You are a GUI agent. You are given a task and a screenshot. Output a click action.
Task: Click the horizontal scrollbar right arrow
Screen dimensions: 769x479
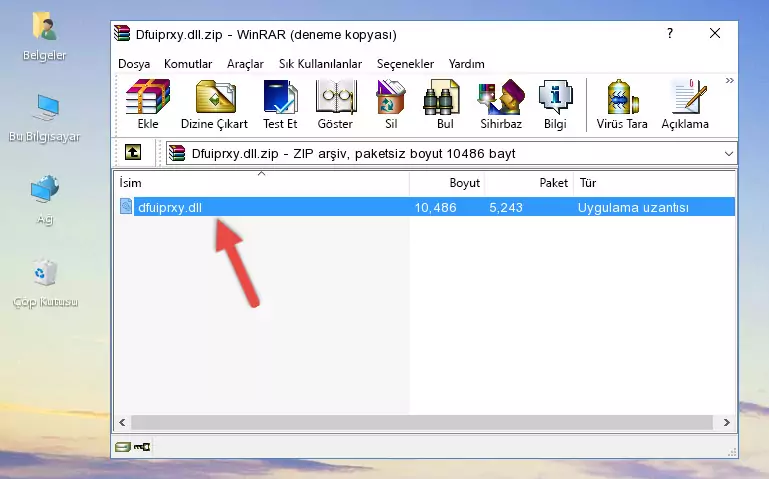(x=727, y=422)
